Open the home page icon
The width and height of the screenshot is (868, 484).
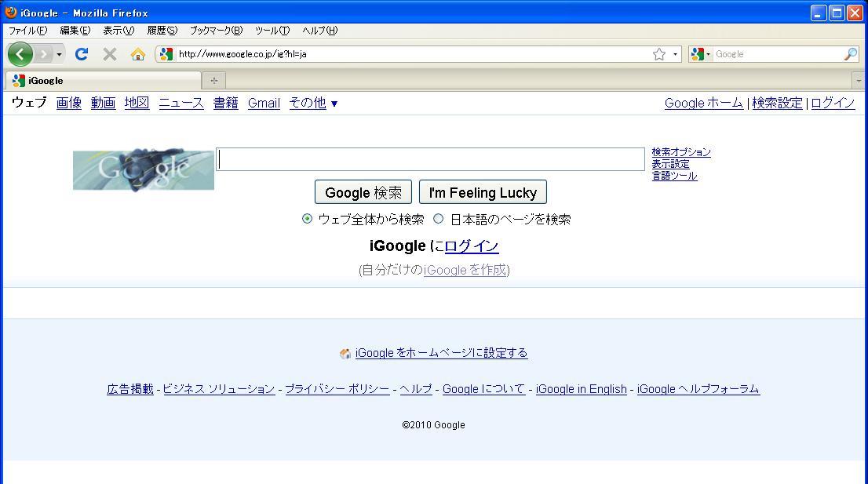point(138,54)
